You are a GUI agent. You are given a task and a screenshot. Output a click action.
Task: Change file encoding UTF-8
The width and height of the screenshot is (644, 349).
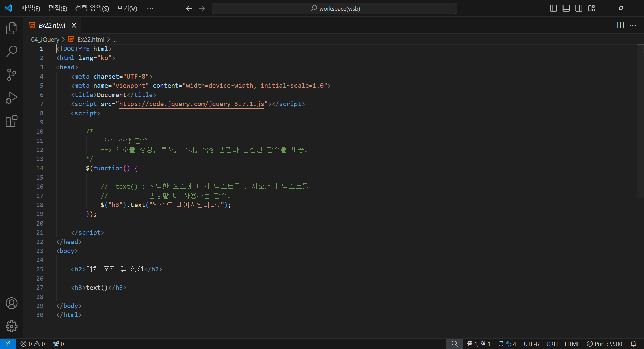tap(531, 344)
